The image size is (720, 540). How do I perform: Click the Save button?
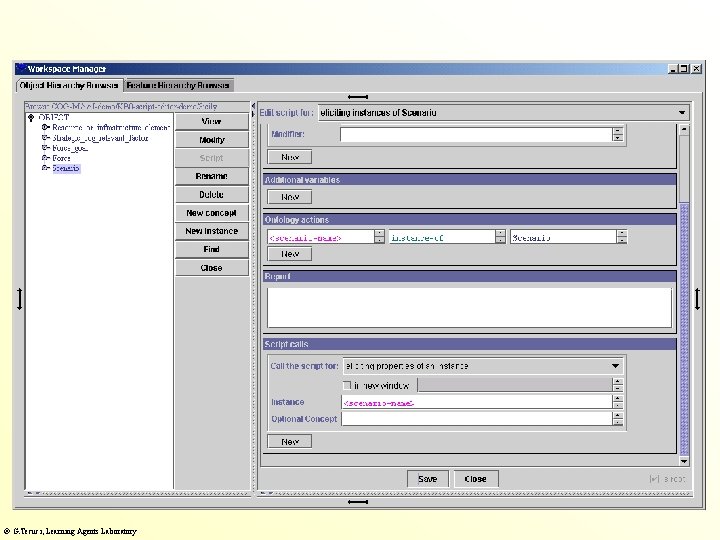(x=428, y=479)
